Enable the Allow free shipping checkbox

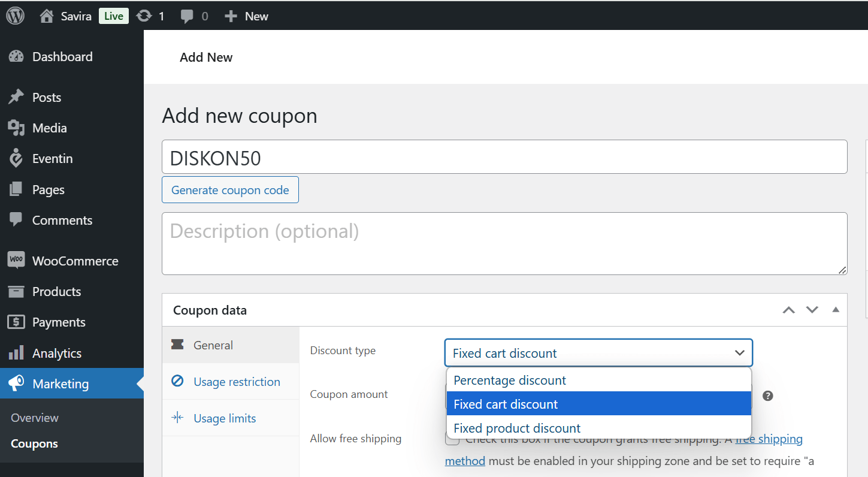point(453,440)
